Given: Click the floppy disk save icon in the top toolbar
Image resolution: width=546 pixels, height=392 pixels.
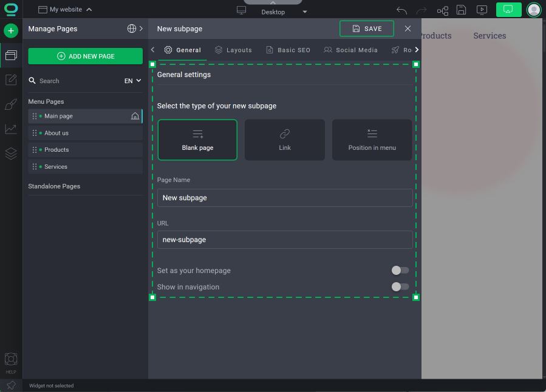Looking at the screenshot, I should (462, 10).
